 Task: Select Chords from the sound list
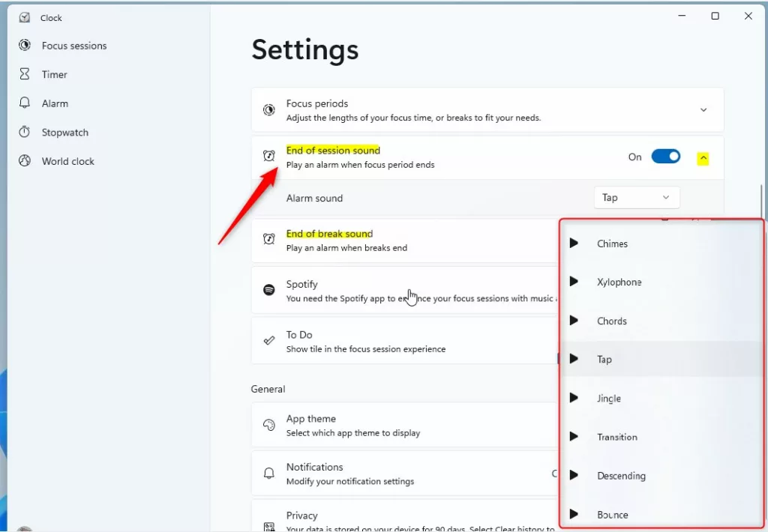pyautogui.click(x=612, y=321)
